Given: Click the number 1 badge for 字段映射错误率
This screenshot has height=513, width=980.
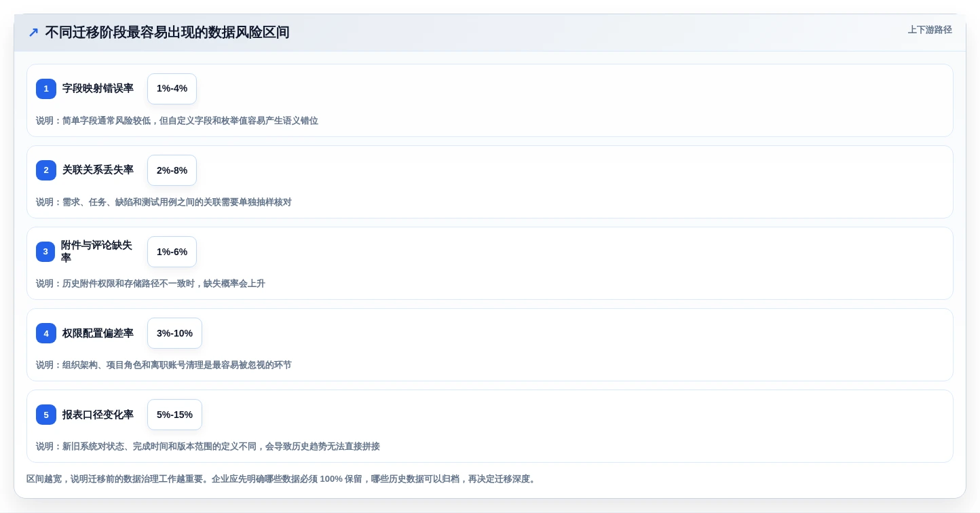Looking at the screenshot, I should click(x=46, y=89).
